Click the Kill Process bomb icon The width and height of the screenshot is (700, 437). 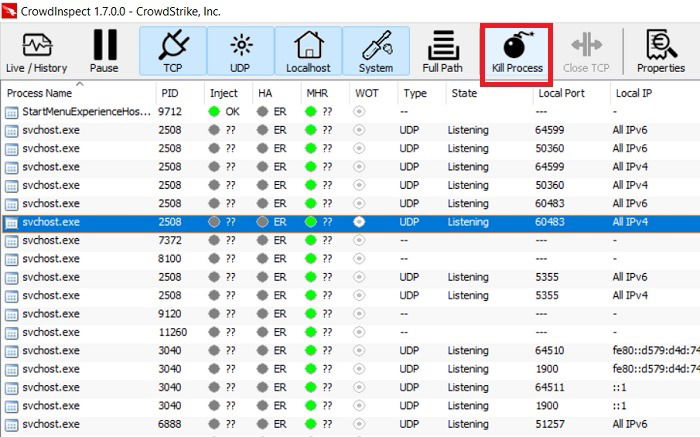pyautogui.click(x=517, y=46)
